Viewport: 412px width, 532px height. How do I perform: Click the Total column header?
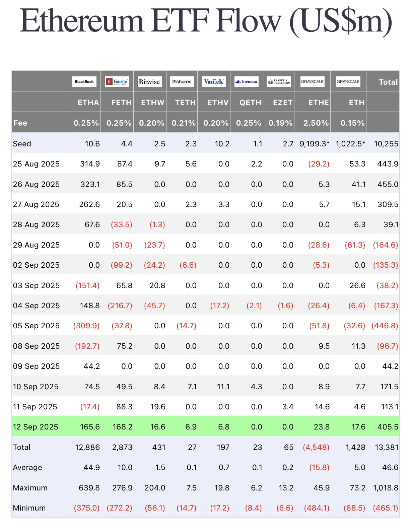[x=388, y=82]
